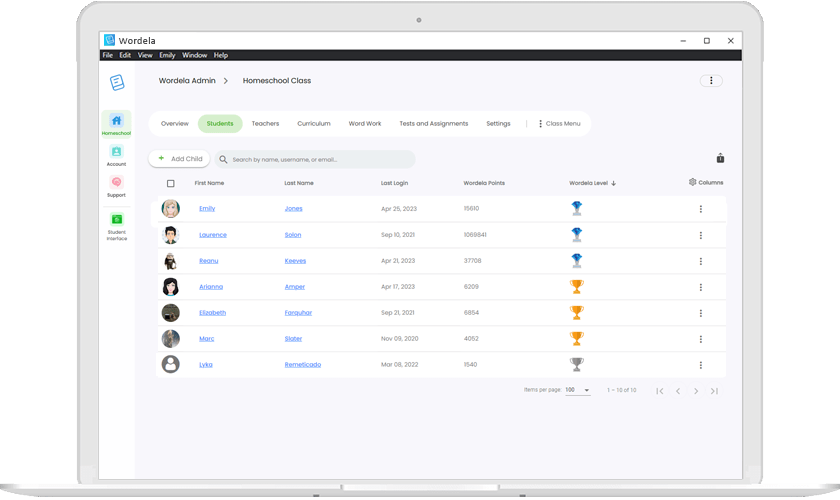Click the silver trophy for Lyka
The height and width of the screenshot is (500, 840).
click(576, 364)
